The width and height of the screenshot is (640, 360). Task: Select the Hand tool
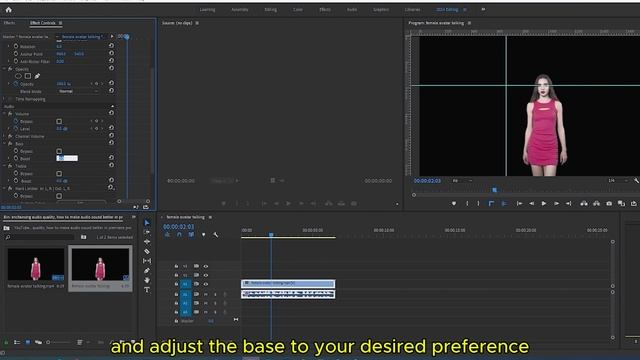pyautogui.click(x=147, y=280)
